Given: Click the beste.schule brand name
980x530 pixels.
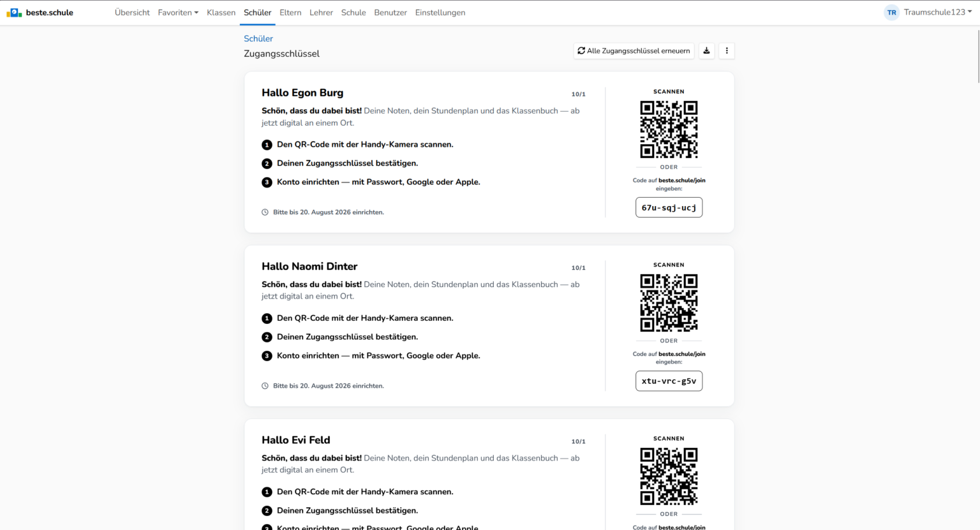Looking at the screenshot, I should tap(50, 12).
